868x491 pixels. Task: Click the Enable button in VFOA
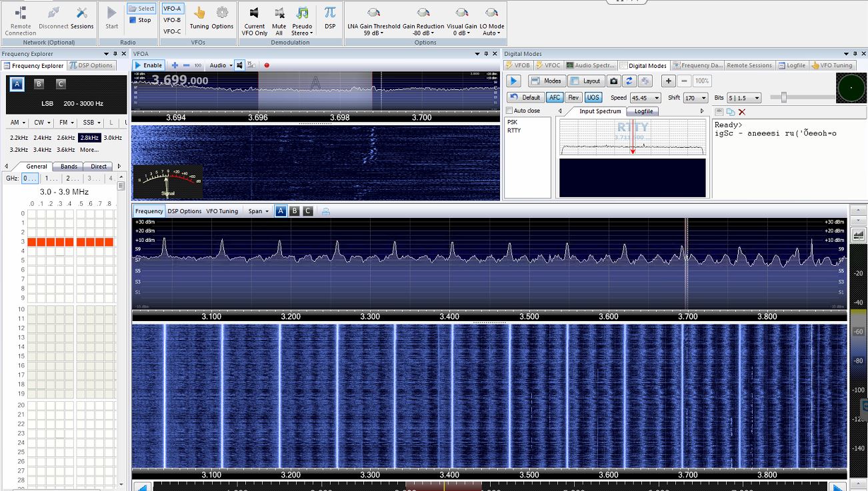[148, 65]
